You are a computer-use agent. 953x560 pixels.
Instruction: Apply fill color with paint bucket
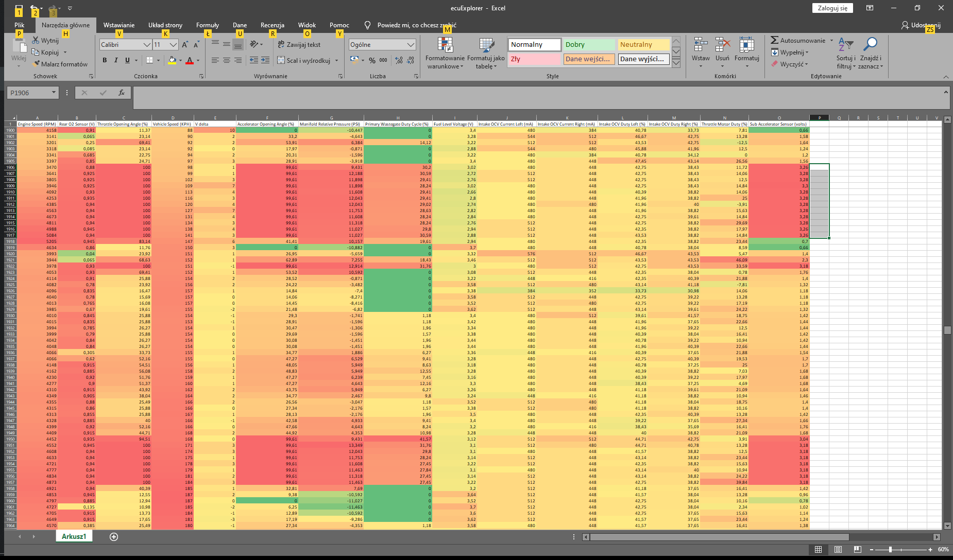(172, 60)
